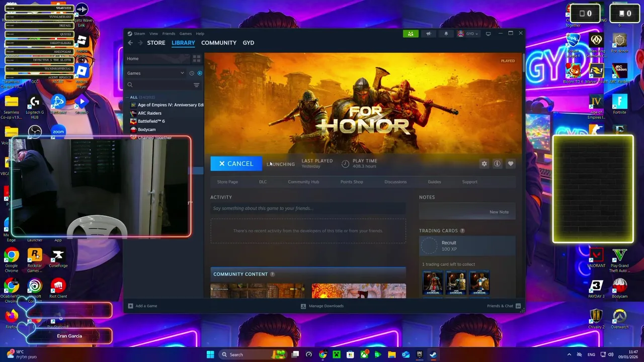The image size is (644, 362).
Task: Open VALORANT desktop shortcut
Action: point(596,258)
